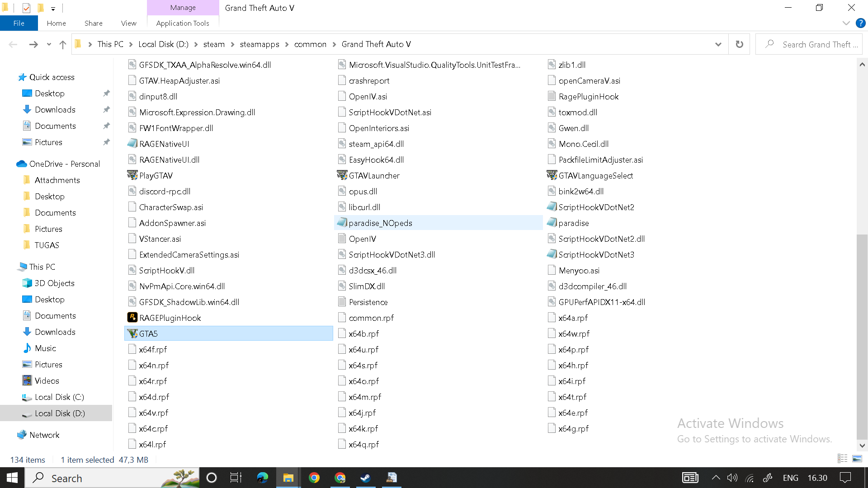Image resolution: width=868 pixels, height=488 pixels.
Task: Expand the address bar history dropdown
Action: (718, 44)
